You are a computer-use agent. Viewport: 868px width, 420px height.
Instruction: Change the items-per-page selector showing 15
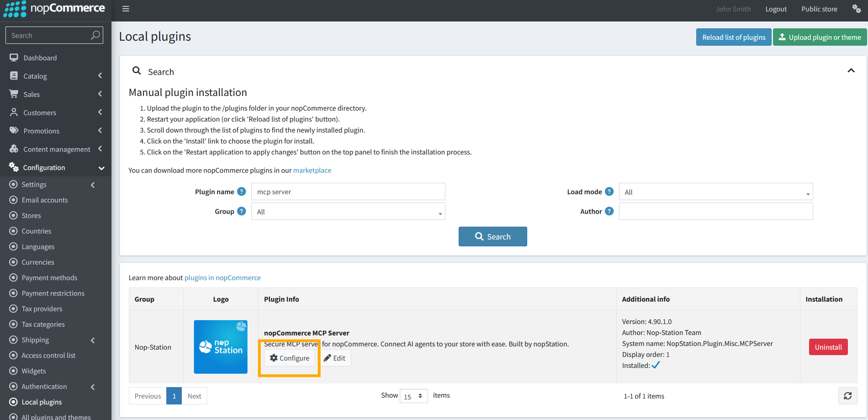pyautogui.click(x=413, y=396)
